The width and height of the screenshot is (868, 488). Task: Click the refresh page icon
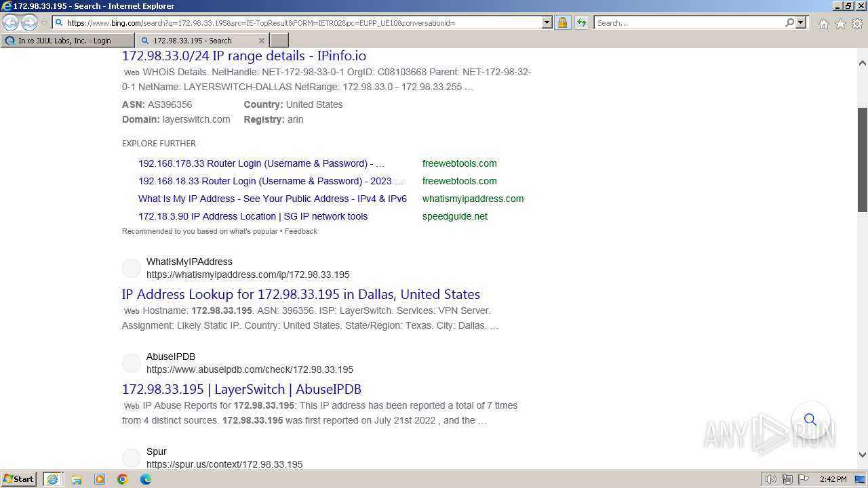click(x=581, y=22)
